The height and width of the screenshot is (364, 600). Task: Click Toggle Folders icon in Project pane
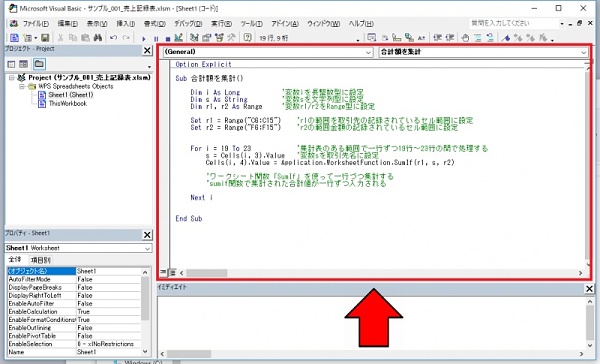(39, 64)
